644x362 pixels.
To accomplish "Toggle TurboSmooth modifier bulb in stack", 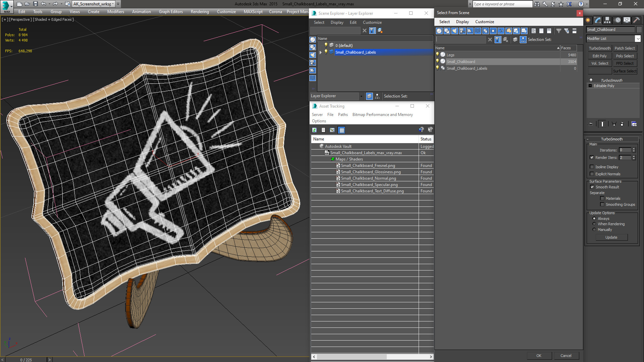I will tap(591, 80).
